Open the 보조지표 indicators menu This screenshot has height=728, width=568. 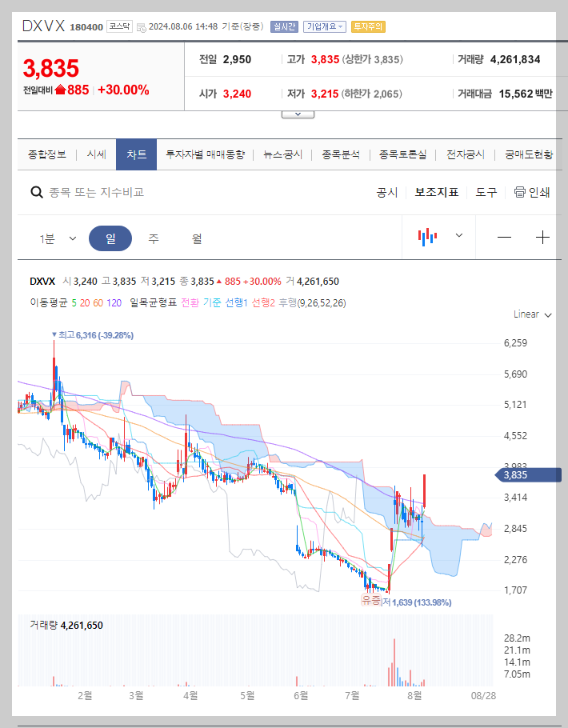click(436, 192)
